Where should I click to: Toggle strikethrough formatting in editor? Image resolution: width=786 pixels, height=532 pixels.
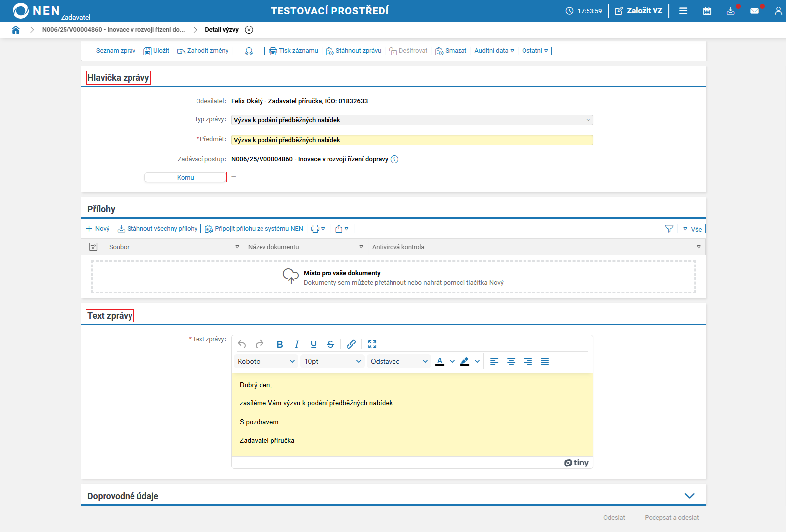click(330, 344)
